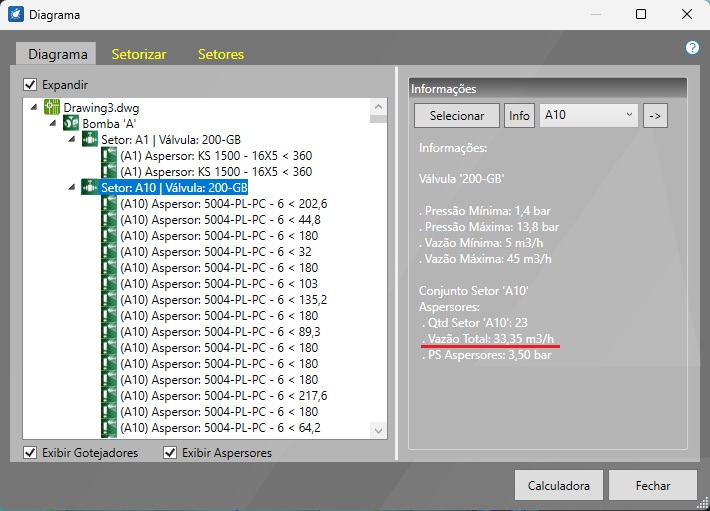Uncheck the Expandir checkbox
The image size is (710, 511).
pos(31,85)
